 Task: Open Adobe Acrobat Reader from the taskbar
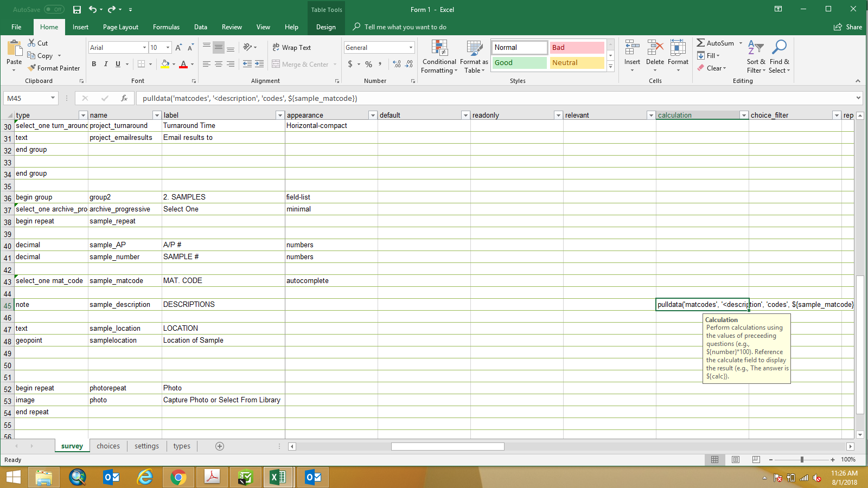pyautogui.click(x=212, y=477)
